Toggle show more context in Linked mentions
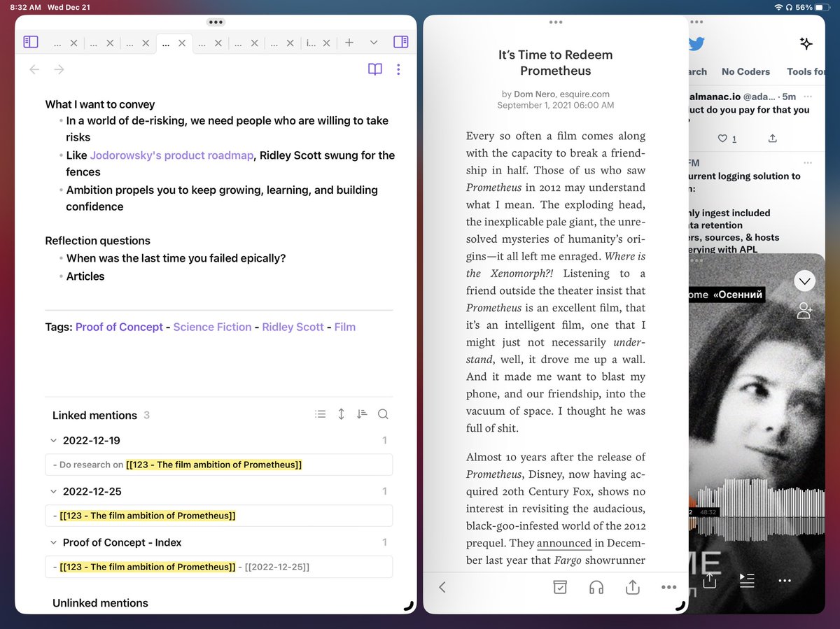This screenshot has width=840, height=629. coord(341,414)
